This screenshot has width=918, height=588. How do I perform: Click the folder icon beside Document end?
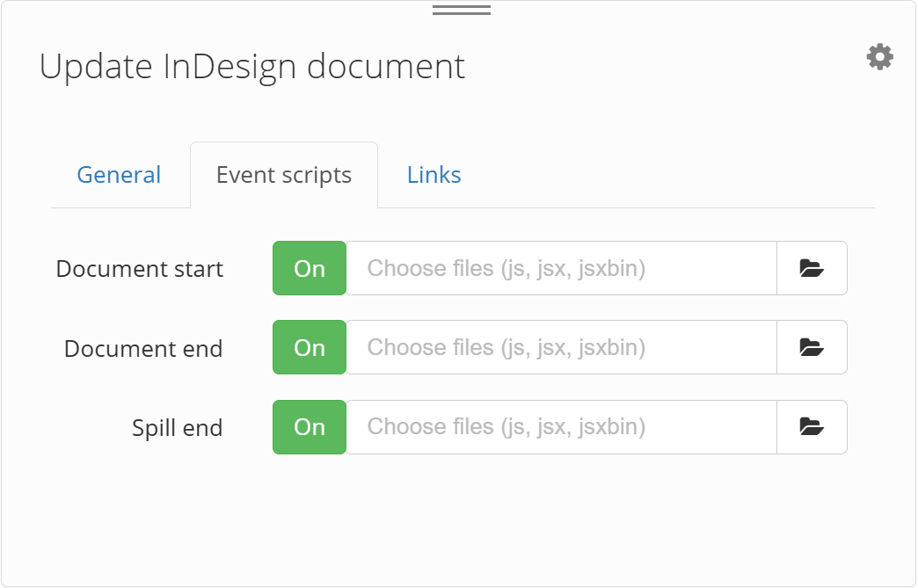tap(812, 347)
